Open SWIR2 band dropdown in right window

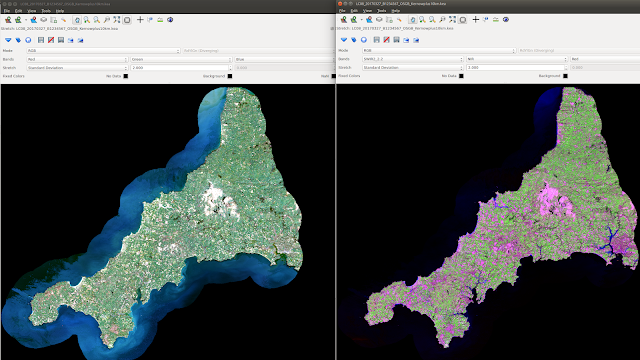[413, 59]
